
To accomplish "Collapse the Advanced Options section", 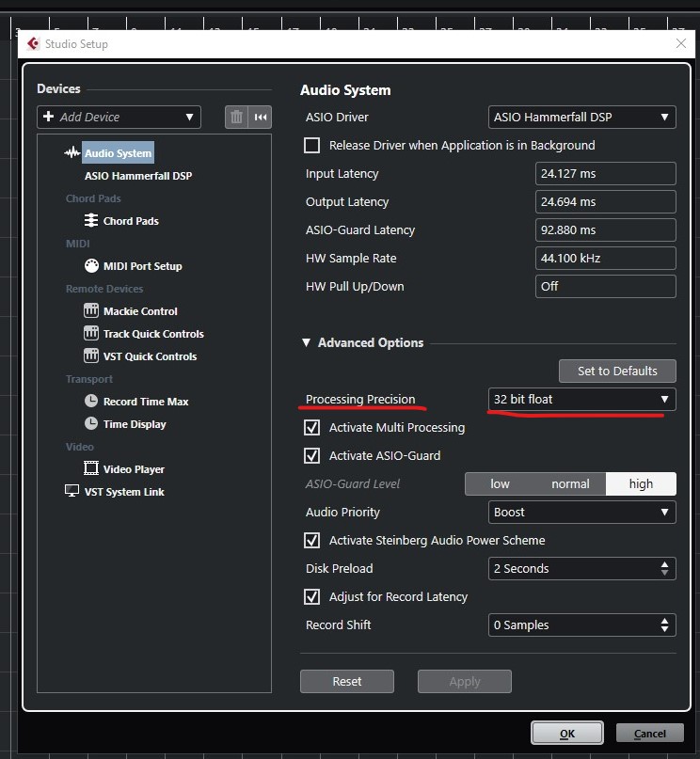I will click(306, 342).
